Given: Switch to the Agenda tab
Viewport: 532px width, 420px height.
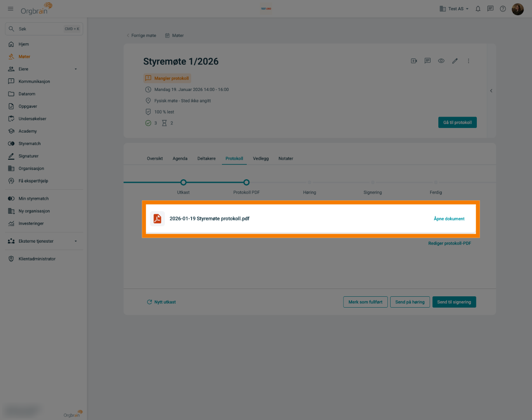Looking at the screenshot, I should tap(180, 159).
